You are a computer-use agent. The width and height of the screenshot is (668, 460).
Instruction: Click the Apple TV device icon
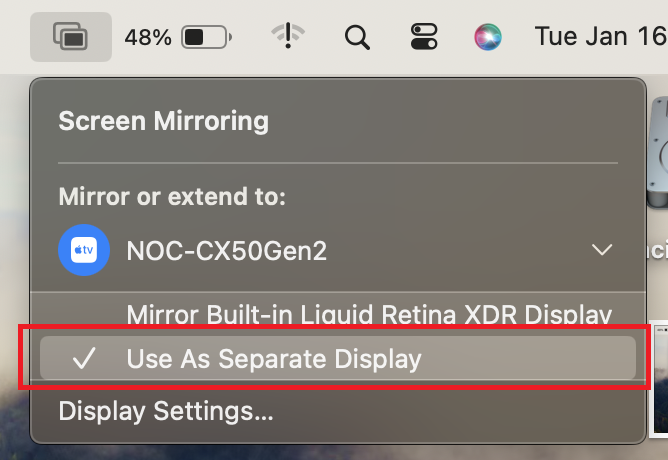84,250
